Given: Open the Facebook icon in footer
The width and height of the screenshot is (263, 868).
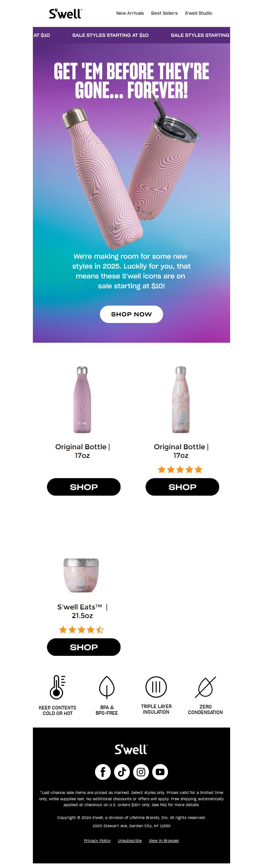Looking at the screenshot, I should click(103, 772).
